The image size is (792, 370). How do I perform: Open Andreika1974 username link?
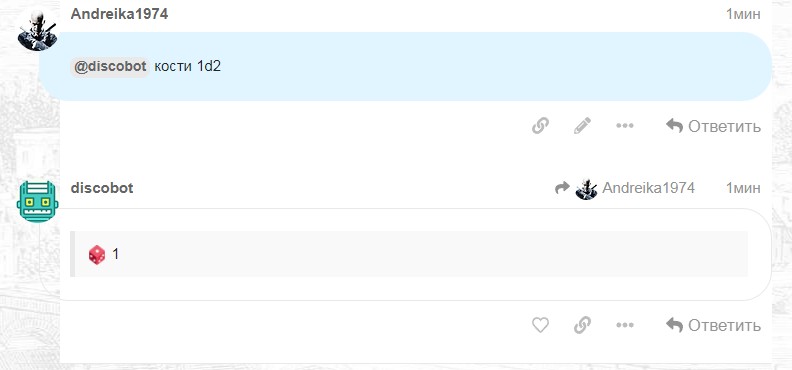119,14
